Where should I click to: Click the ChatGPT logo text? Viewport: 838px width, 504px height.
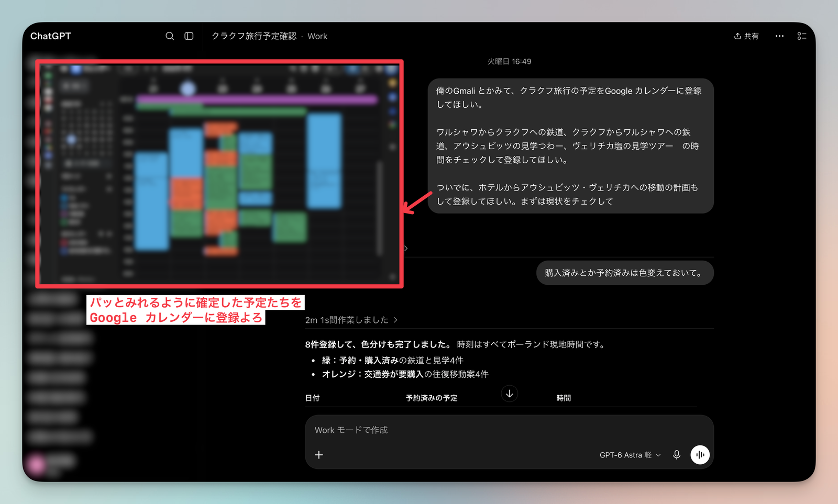click(x=51, y=36)
